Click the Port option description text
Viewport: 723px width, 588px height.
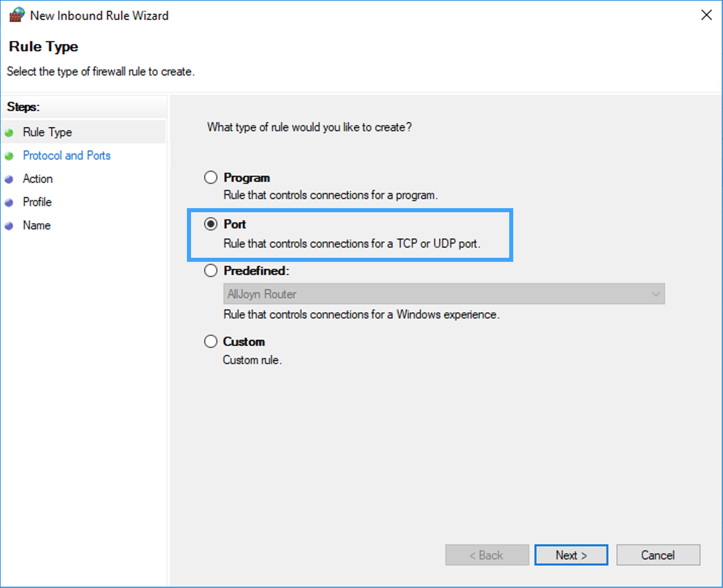tap(352, 244)
